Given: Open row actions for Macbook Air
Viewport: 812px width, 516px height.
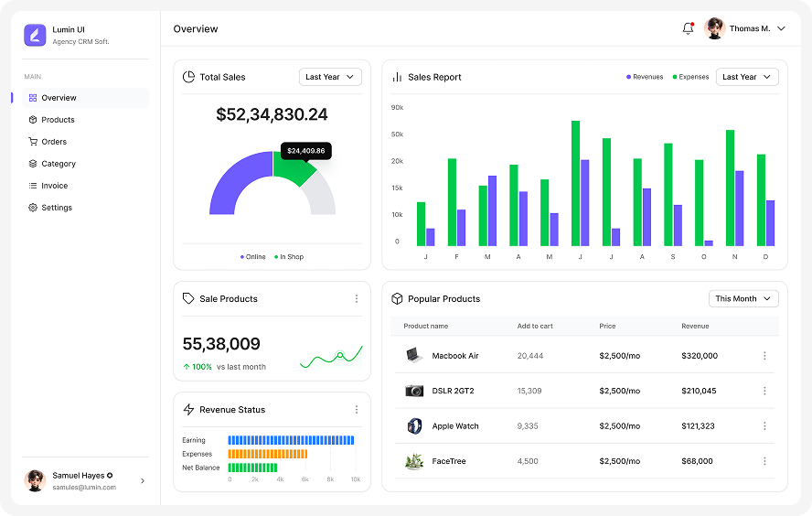Looking at the screenshot, I should coord(764,356).
